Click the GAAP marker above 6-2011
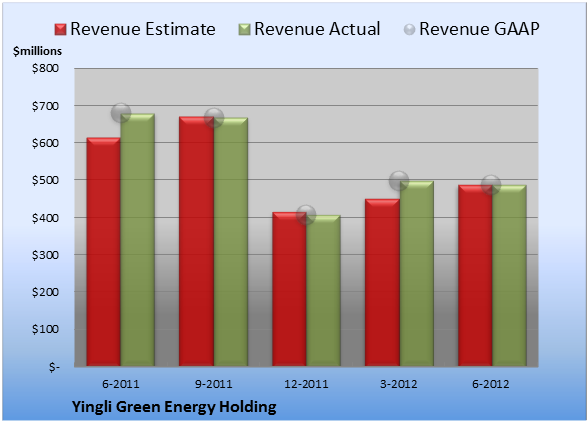 coord(121,113)
